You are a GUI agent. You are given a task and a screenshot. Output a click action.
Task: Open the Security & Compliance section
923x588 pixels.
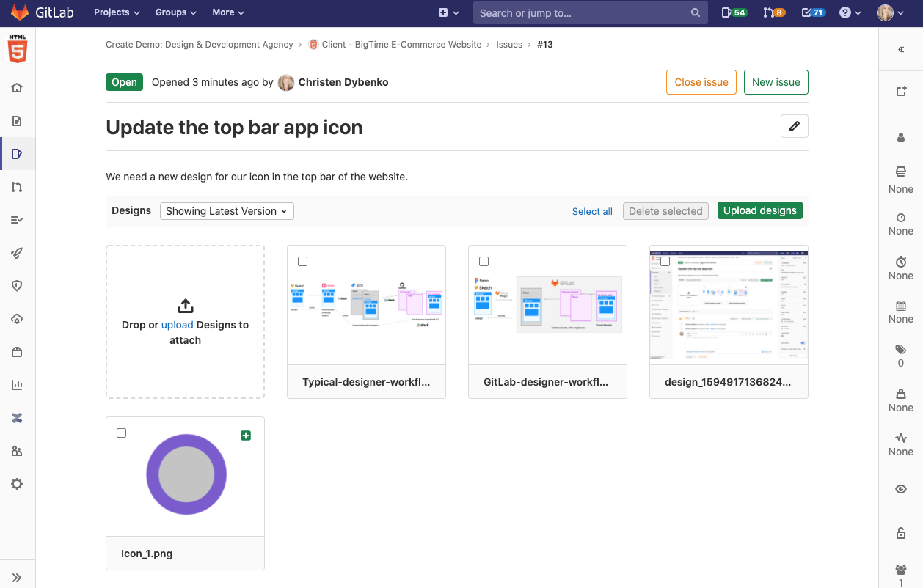coord(17,285)
